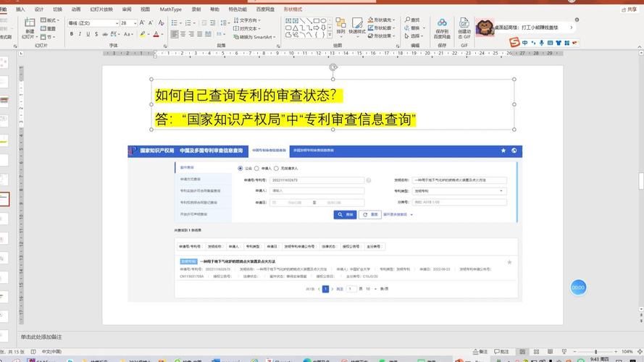Justify text in paragraph group

click(200, 34)
